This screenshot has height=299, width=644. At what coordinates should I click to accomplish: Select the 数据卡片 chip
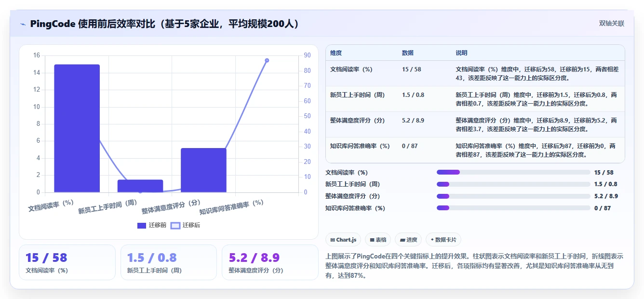point(443,240)
